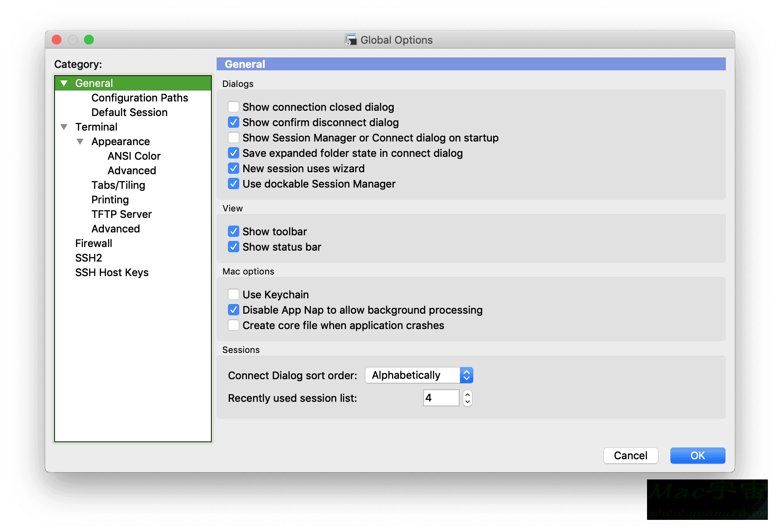Collapse the Appearance subtree
This screenshot has height=532, width=780.
click(x=80, y=141)
